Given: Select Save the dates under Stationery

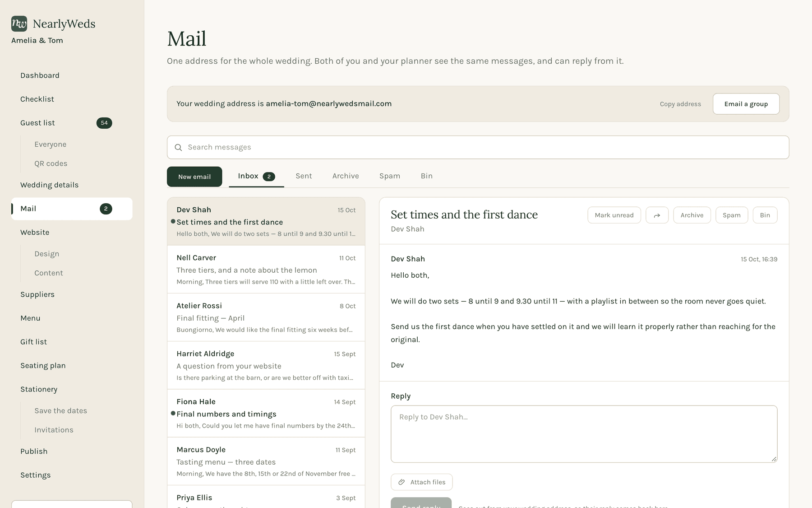Looking at the screenshot, I should coord(61,410).
